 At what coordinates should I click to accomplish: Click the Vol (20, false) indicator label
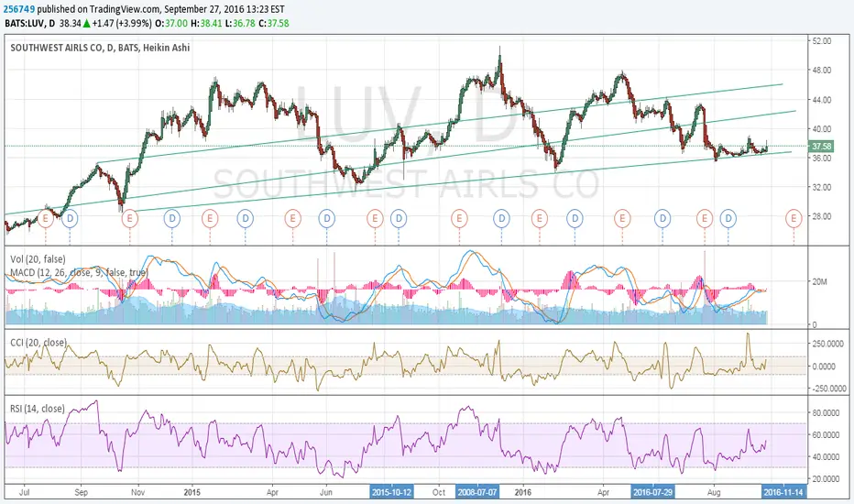(x=38, y=259)
